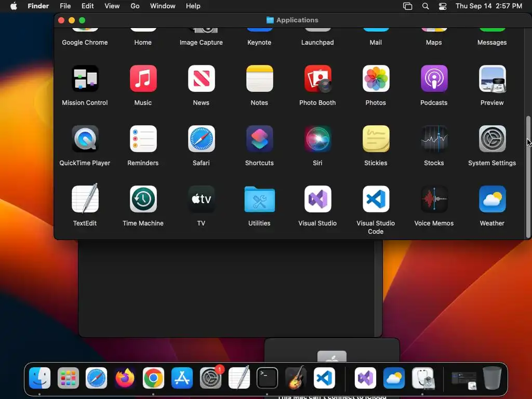Click Finder icon in the Dock
The width and height of the screenshot is (532, 399).
(x=39, y=378)
